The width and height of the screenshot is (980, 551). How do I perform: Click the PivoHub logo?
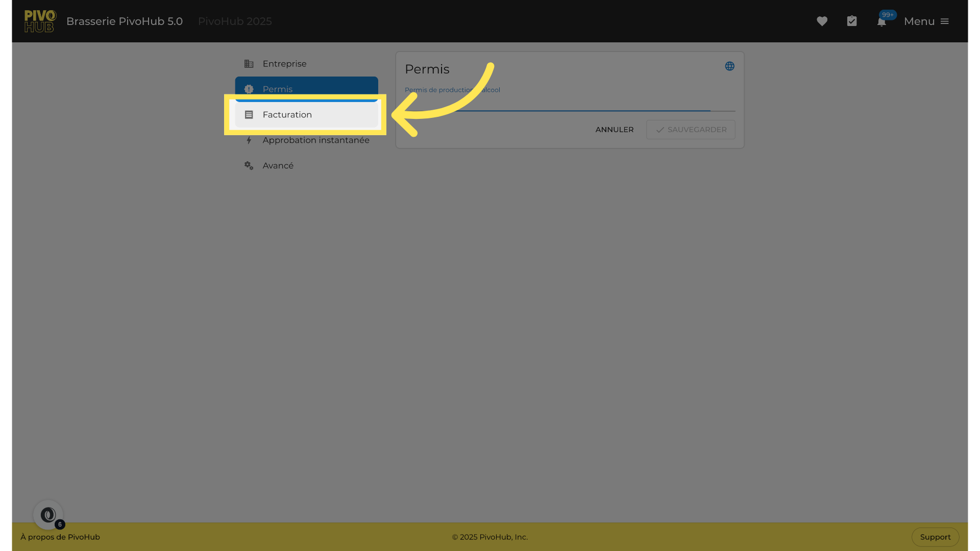coord(40,21)
